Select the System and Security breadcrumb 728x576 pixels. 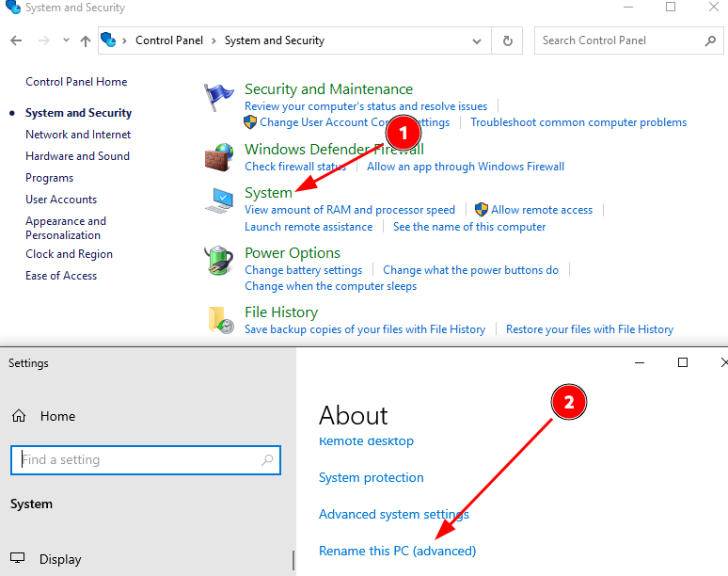pyautogui.click(x=275, y=40)
